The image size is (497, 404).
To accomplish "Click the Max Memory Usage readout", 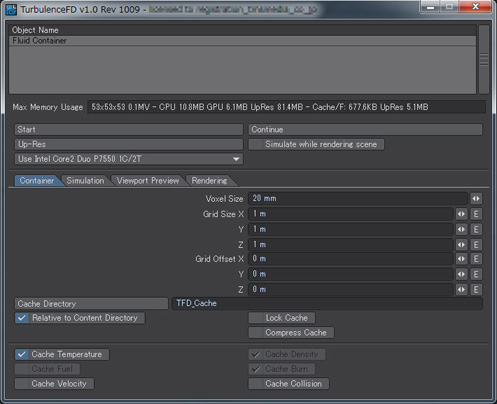I will click(286, 107).
